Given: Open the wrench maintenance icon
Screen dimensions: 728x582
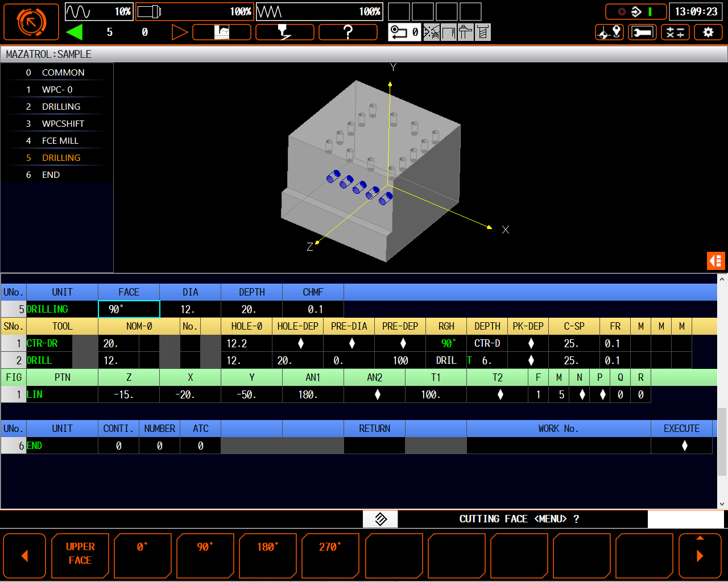Looking at the screenshot, I should point(642,32).
